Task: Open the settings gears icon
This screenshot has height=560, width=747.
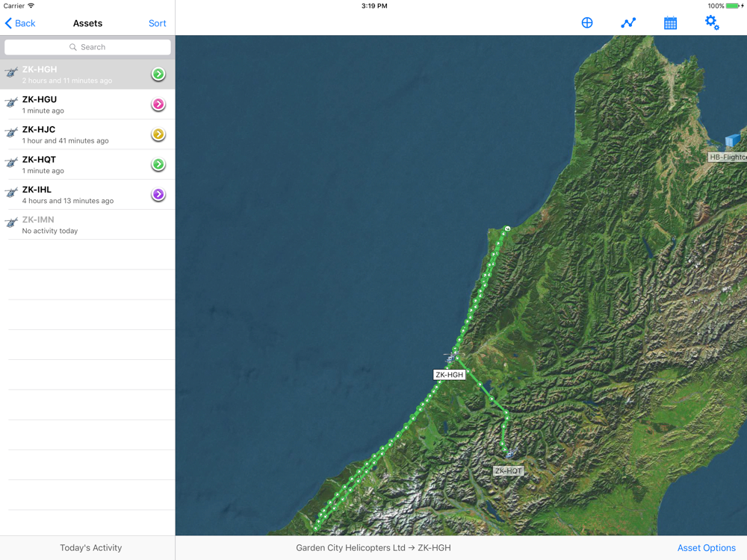Action: click(712, 22)
